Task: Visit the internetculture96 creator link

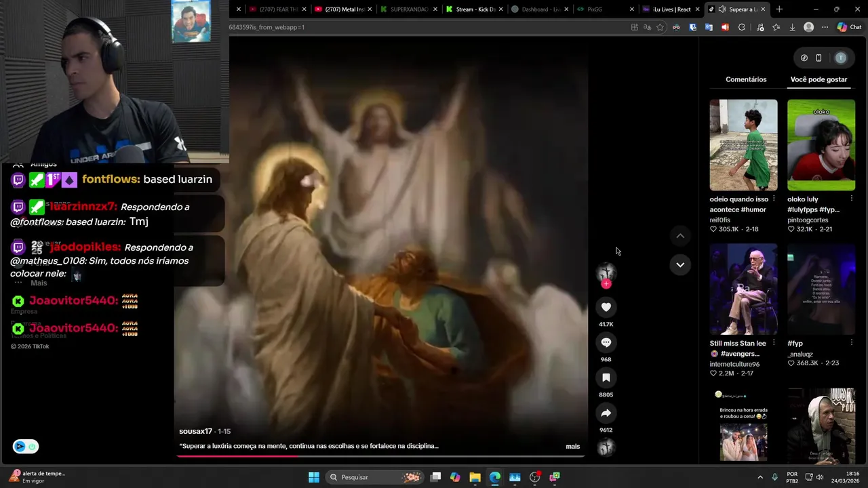Action: pyautogui.click(x=734, y=364)
